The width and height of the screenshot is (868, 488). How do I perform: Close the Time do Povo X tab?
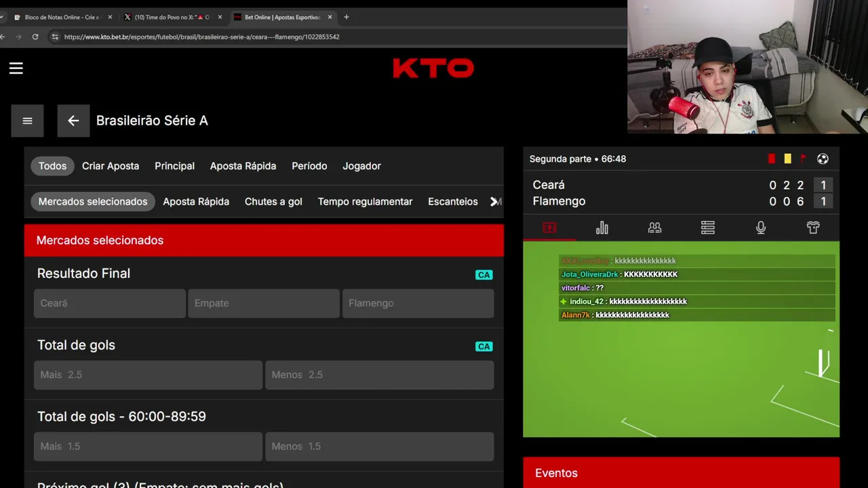220,17
